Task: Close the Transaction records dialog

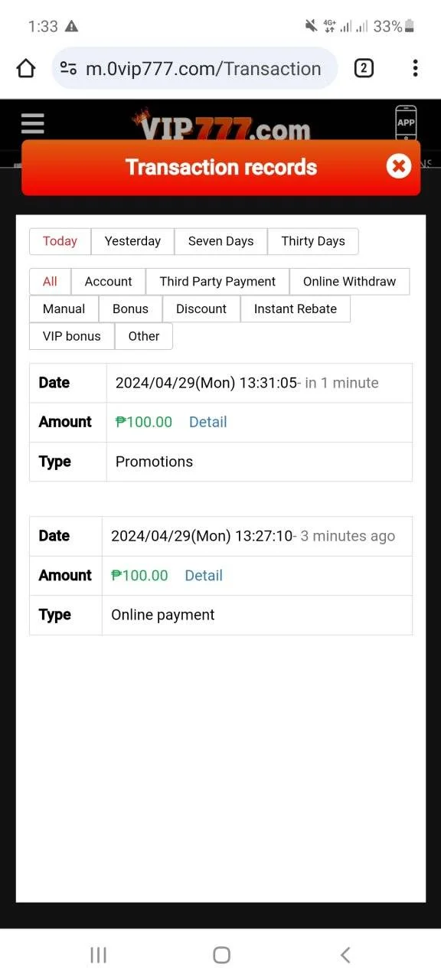Action: [x=399, y=166]
